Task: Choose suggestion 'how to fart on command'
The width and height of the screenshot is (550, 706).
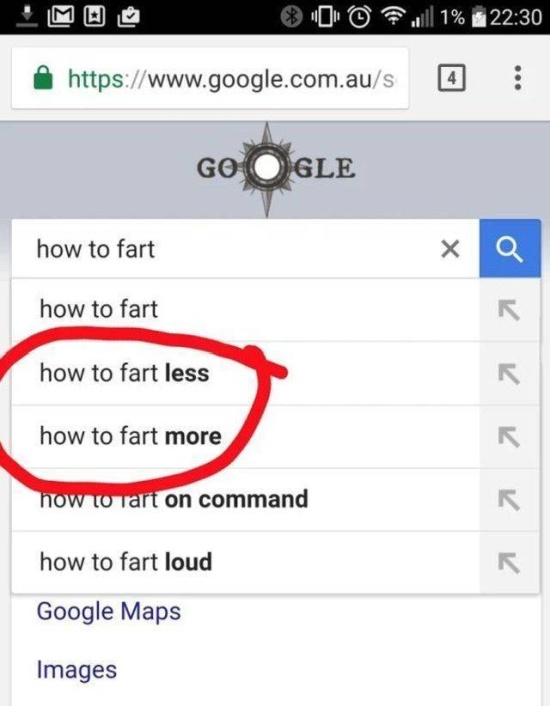Action: point(246,499)
